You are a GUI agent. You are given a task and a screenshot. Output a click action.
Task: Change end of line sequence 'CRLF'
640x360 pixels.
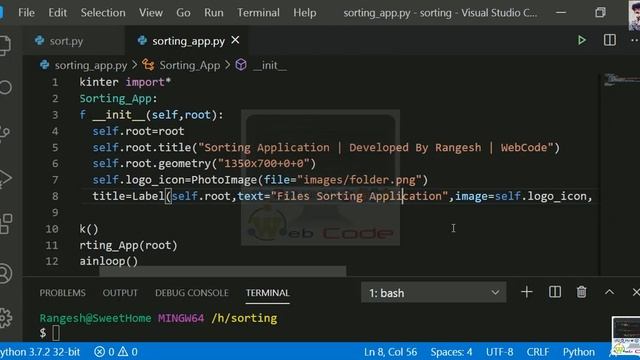538,351
